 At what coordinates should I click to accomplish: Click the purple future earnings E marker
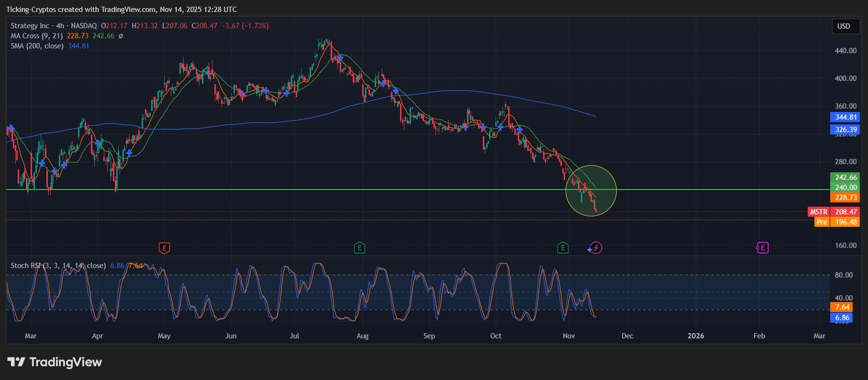point(762,248)
